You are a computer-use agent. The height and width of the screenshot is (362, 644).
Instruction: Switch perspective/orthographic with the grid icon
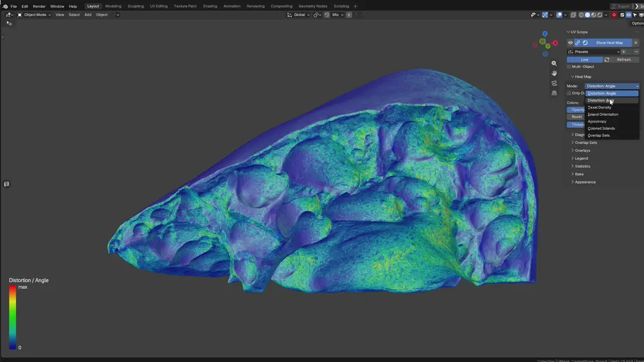point(554,93)
